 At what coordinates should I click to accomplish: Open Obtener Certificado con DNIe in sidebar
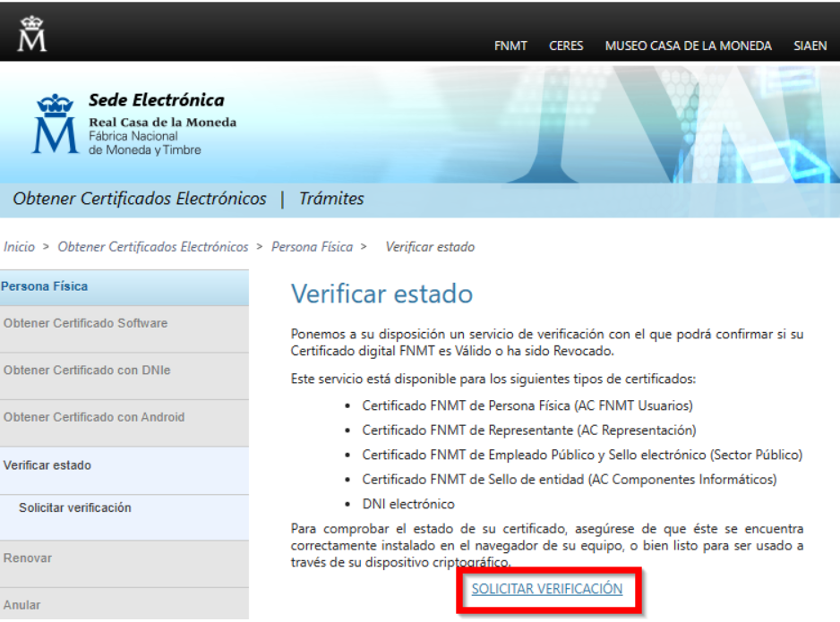point(87,371)
